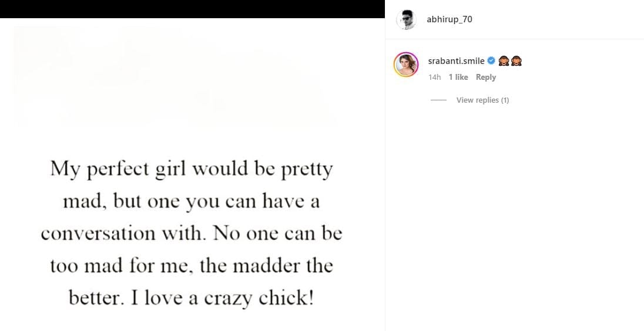Click the 'mad, but one you can have a' line
Image resolution: width=644 pixels, height=331 pixels.
192,201
